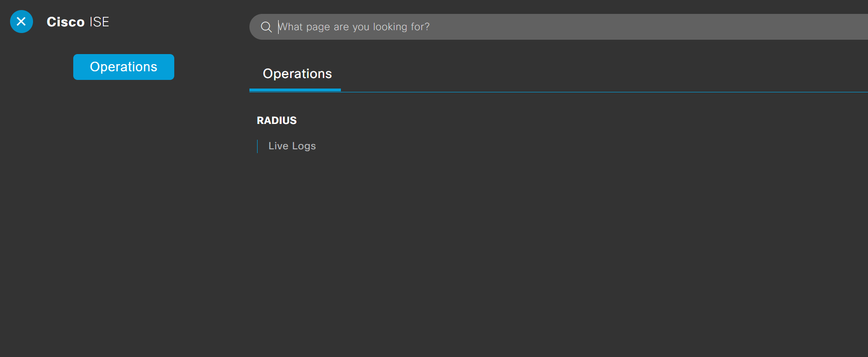Open Live Logs under RADIUS
Viewport: 868px width, 357px height.
coord(292,146)
